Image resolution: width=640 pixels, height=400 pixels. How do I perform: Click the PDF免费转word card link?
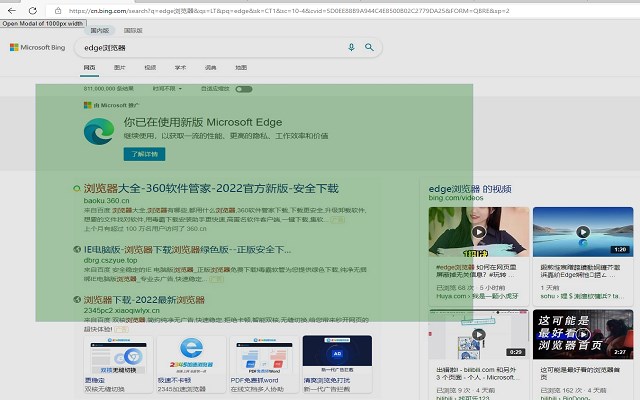point(254,380)
